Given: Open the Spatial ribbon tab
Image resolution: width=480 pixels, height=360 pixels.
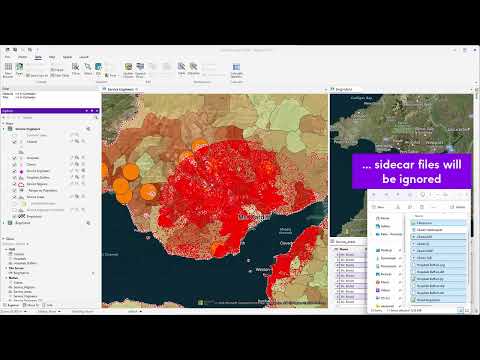Looking at the screenshot, I should tap(67, 57).
